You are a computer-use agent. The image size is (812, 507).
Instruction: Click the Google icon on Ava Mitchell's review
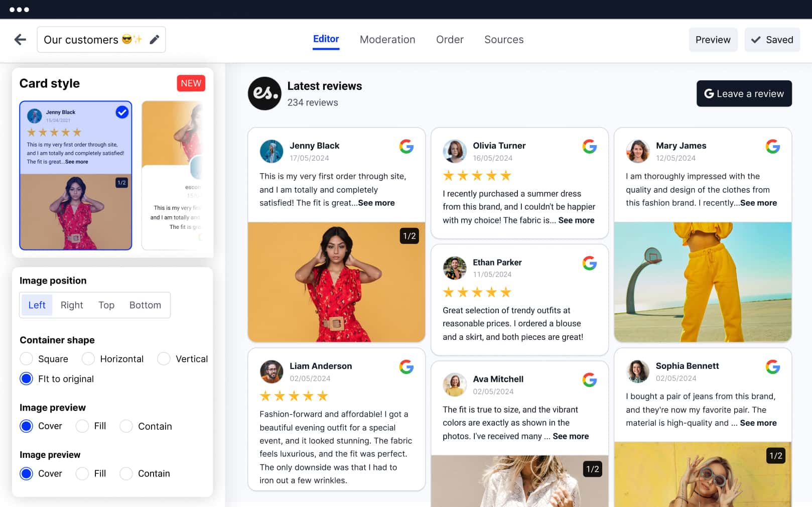pos(589,380)
